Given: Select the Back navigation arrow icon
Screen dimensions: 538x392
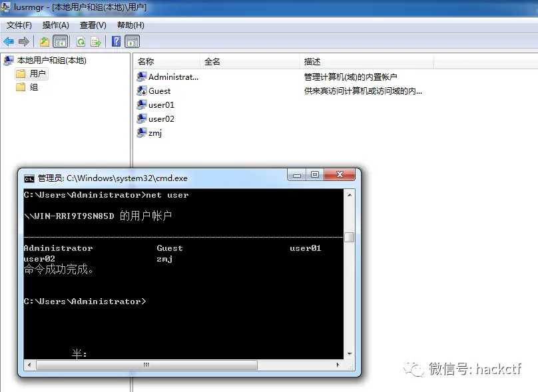Looking at the screenshot, I should (8, 41).
